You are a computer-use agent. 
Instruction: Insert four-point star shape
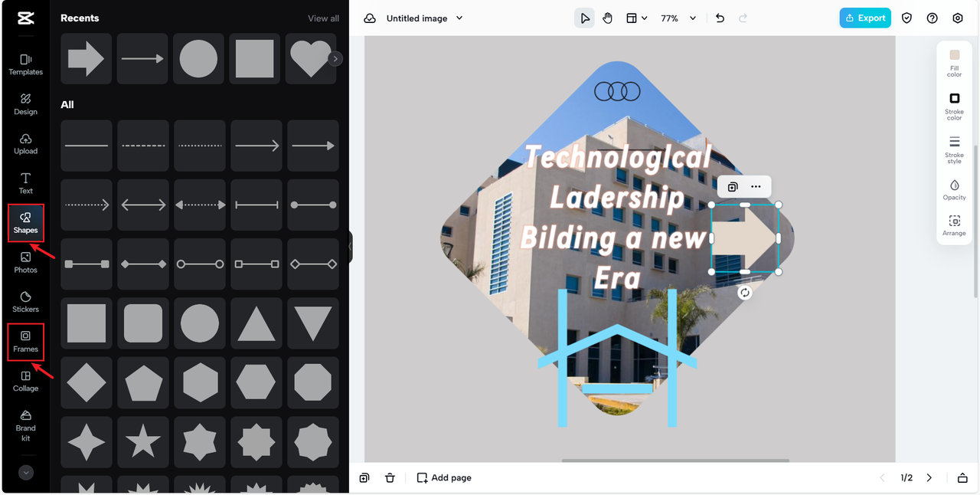point(86,441)
